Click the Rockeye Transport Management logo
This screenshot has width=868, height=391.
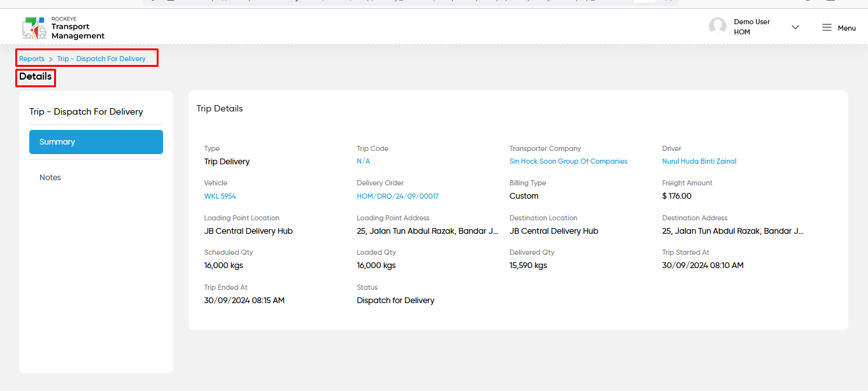[x=63, y=28]
